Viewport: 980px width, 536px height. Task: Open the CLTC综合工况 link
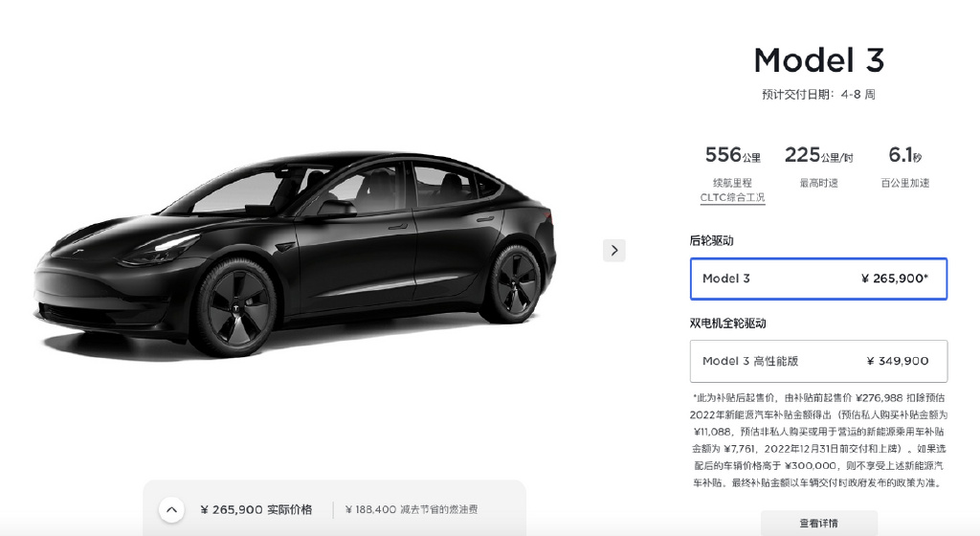pyautogui.click(x=732, y=197)
